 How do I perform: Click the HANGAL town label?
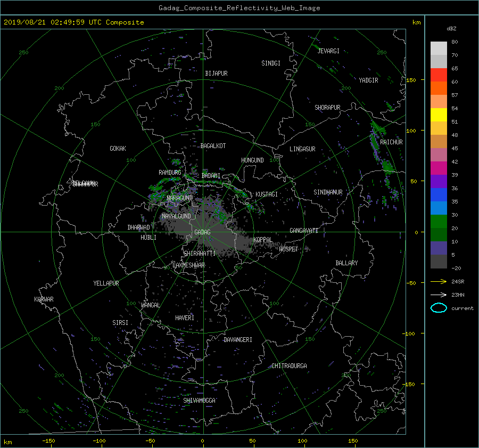tap(151, 305)
